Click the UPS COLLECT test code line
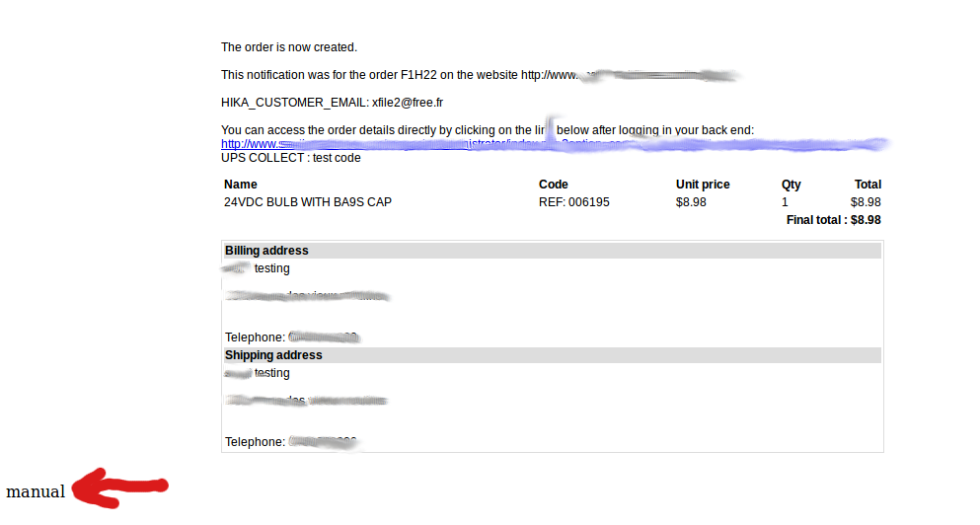Viewport: 980px width, 525px height. (x=290, y=158)
